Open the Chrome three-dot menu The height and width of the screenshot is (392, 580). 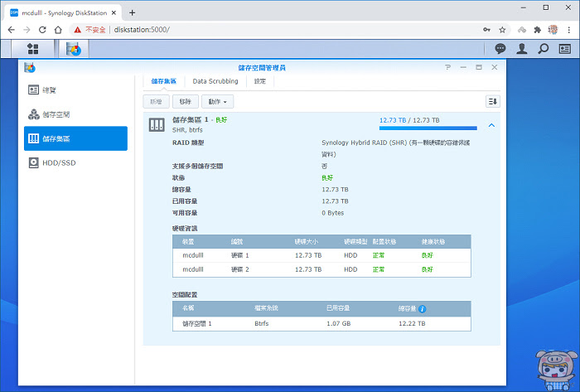tap(569, 30)
